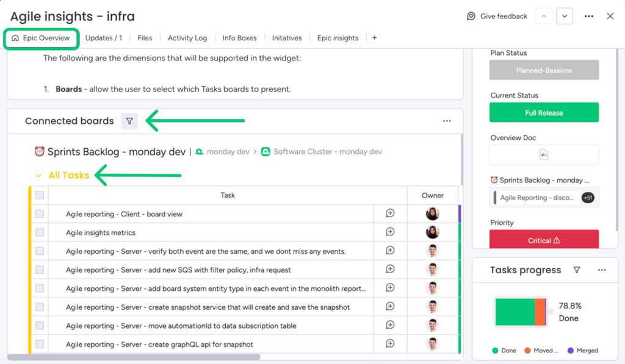The height and width of the screenshot is (364, 625).
Task: Click the tasks table horizontal scrollbar
Action: tap(134, 357)
